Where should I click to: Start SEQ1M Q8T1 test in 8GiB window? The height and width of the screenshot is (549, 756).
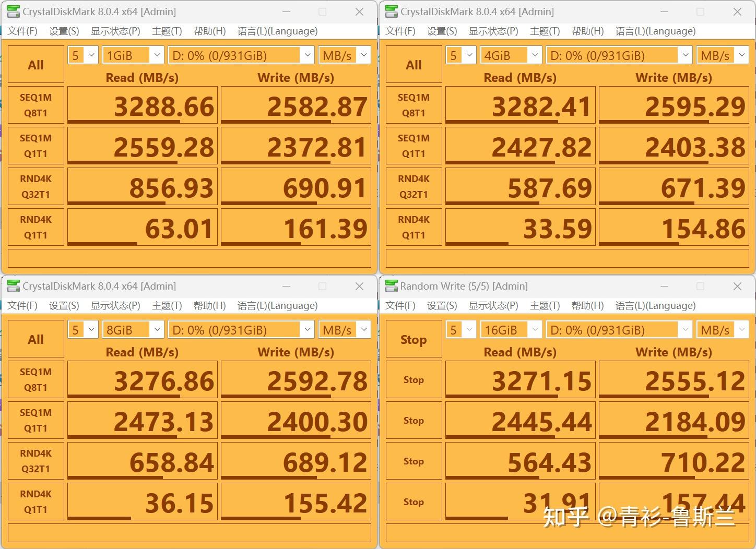click(36, 380)
